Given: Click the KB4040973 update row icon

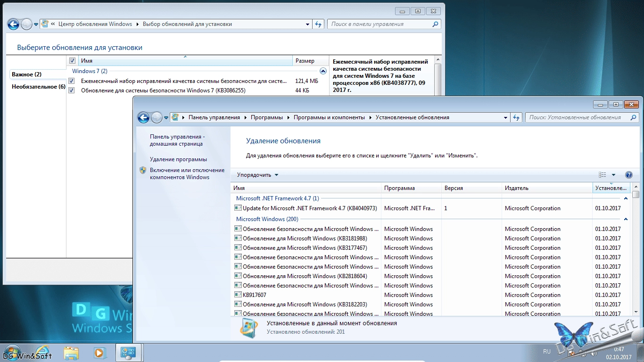Looking at the screenshot, I should click(x=238, y=208).
